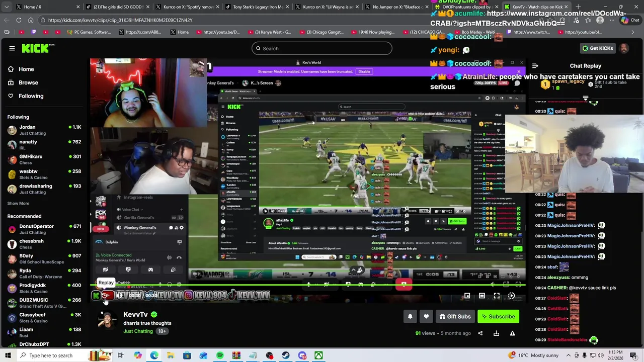Open the Liaam recommended channel
Viewport: 644px width, 362px height.
tap(44, 332)
